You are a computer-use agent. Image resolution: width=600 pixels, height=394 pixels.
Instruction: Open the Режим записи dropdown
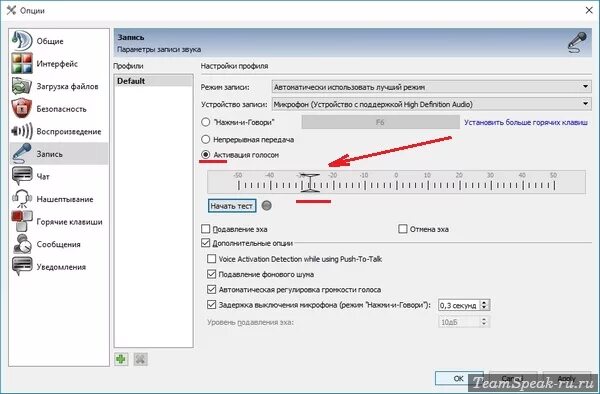(431, 87)
